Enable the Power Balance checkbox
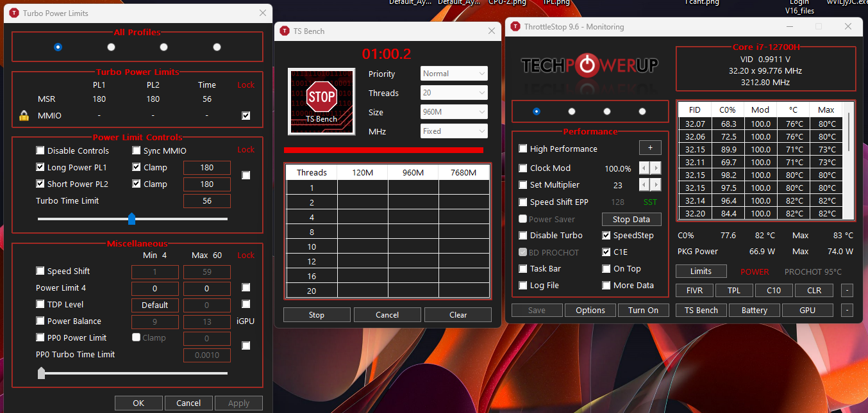 pyautogui.click(x=40, y=321)
